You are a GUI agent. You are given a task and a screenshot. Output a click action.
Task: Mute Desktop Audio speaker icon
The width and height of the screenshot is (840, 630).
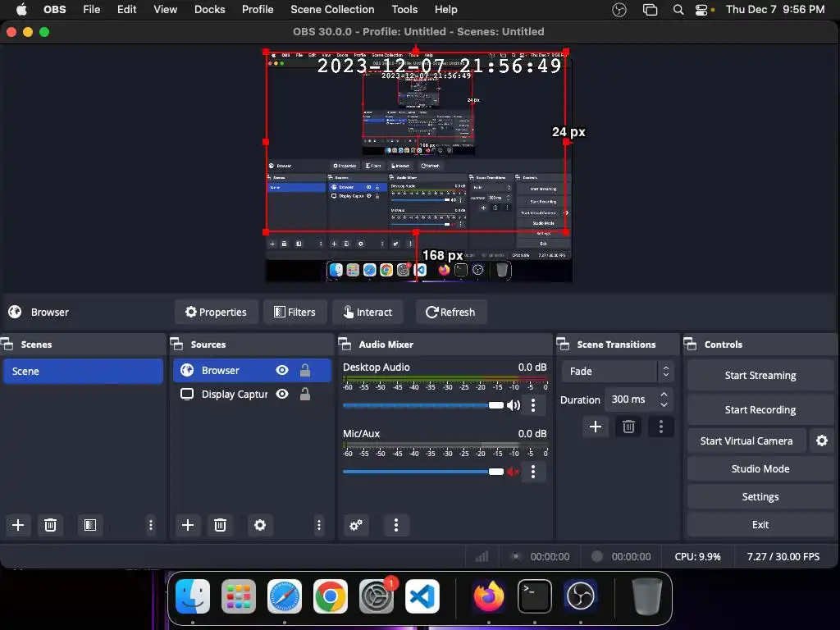coord(514,405)
